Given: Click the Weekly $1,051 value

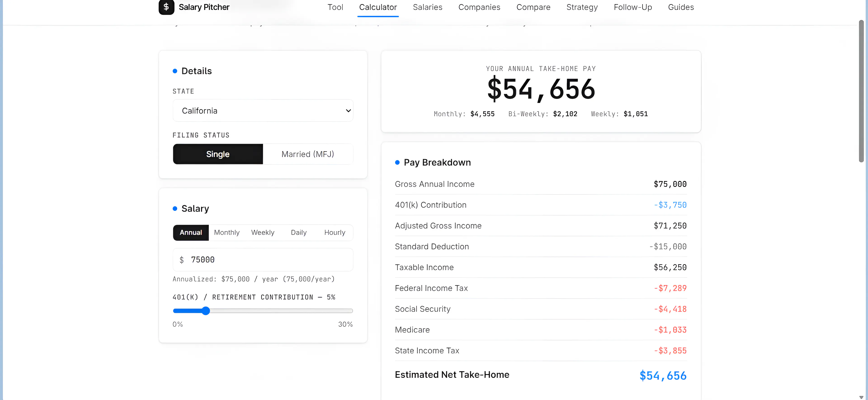Looking at the screenshot, I should (635, 114).
